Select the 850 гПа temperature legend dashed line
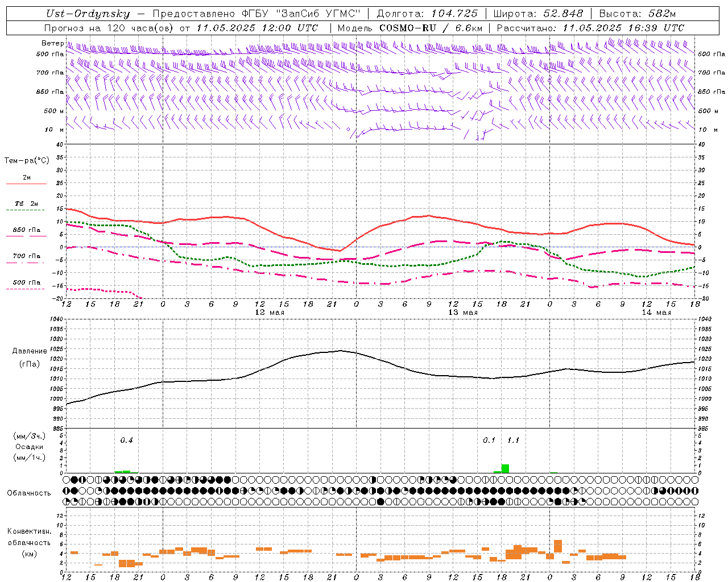Viewport: 728px width, 582px height. click(x=26, y=236)
